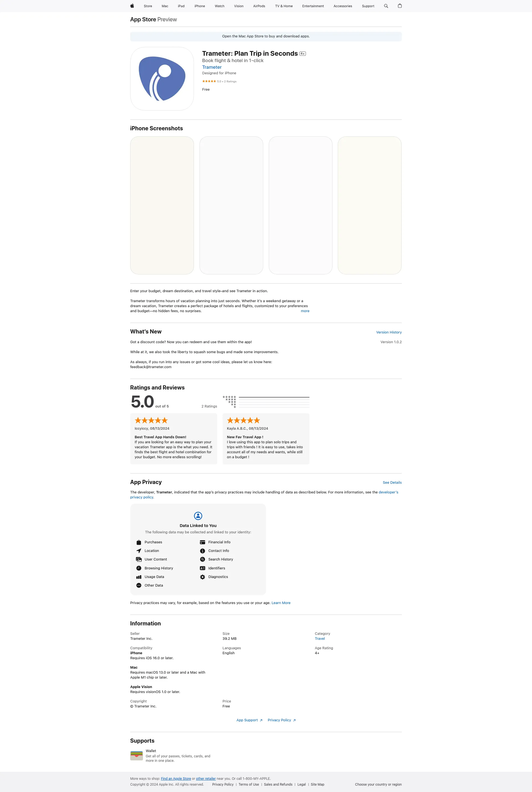Click the Purchases data icon

pyautogui.click(x=138, y=542)
